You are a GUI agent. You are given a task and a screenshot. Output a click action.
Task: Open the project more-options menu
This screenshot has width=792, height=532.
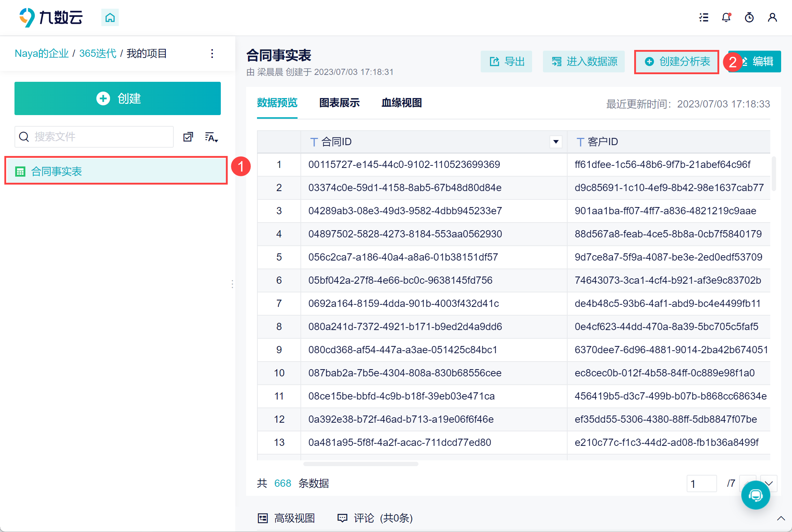pos(212,54)
